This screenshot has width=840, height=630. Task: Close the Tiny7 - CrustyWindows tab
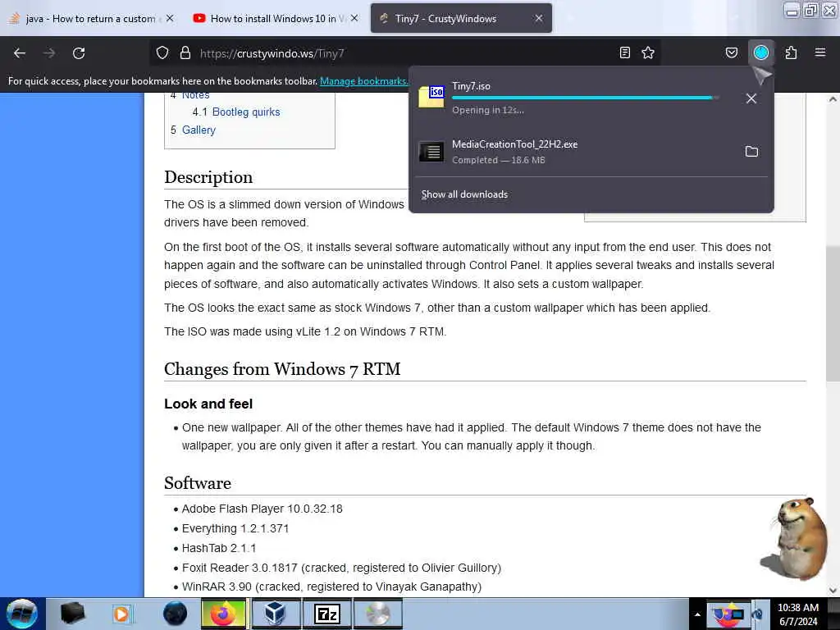(x=539, y=18)
